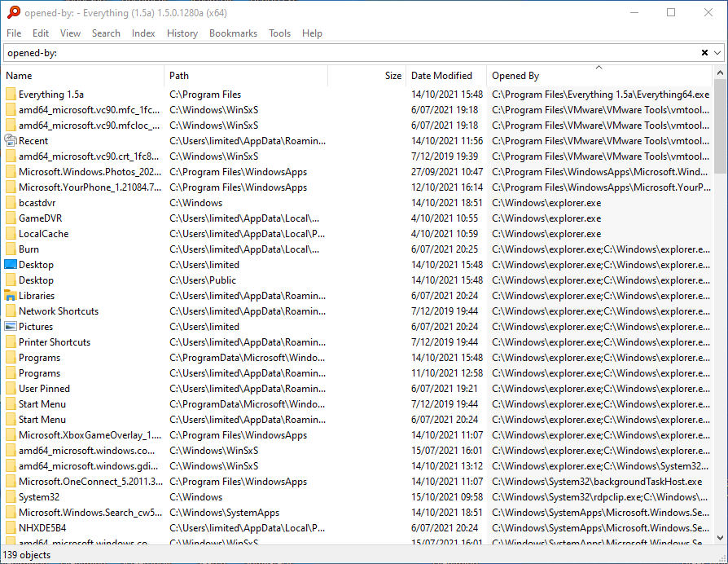728x564 pixels.
Task: Open the Search menu
Action: click(x=106, y=33)
